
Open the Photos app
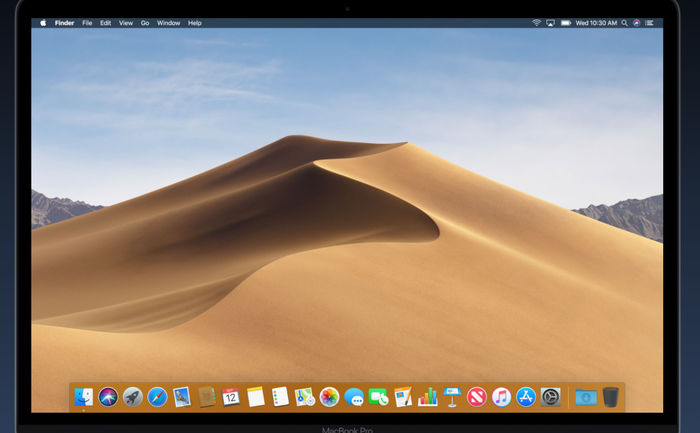(329, 397)
